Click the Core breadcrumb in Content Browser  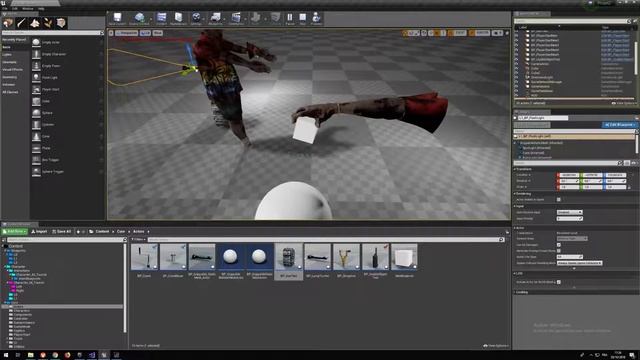click(121, 231)
